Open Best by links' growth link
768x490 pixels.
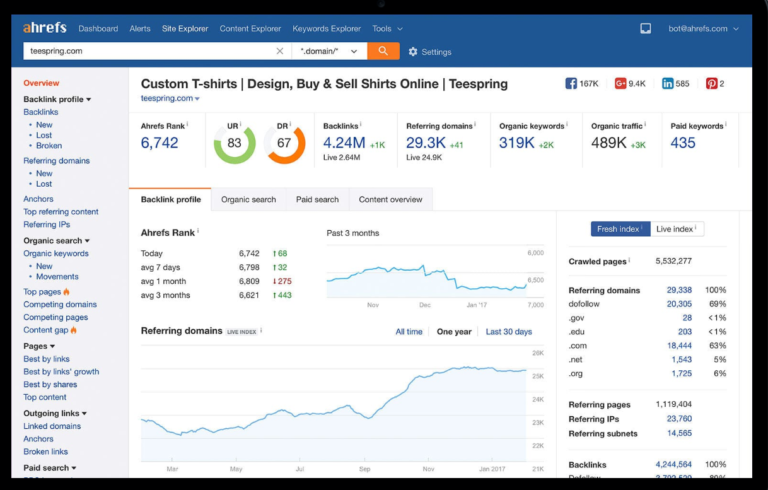[61, 371]
